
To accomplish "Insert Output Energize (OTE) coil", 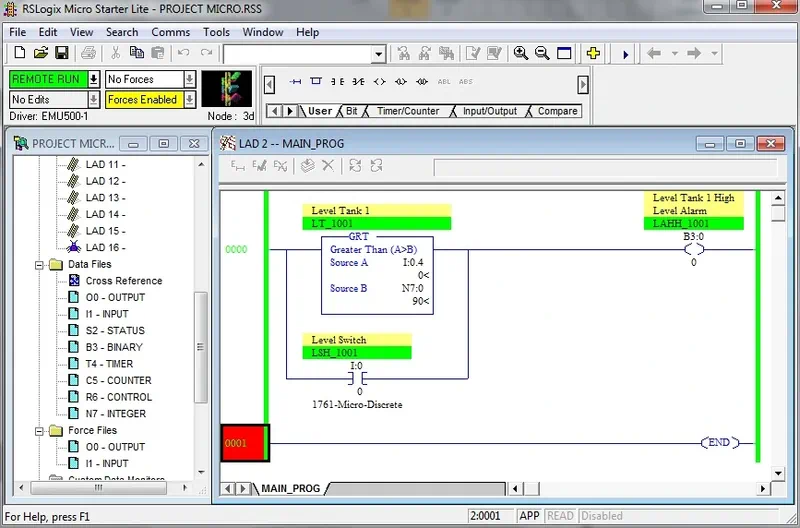I will point(379,82).
